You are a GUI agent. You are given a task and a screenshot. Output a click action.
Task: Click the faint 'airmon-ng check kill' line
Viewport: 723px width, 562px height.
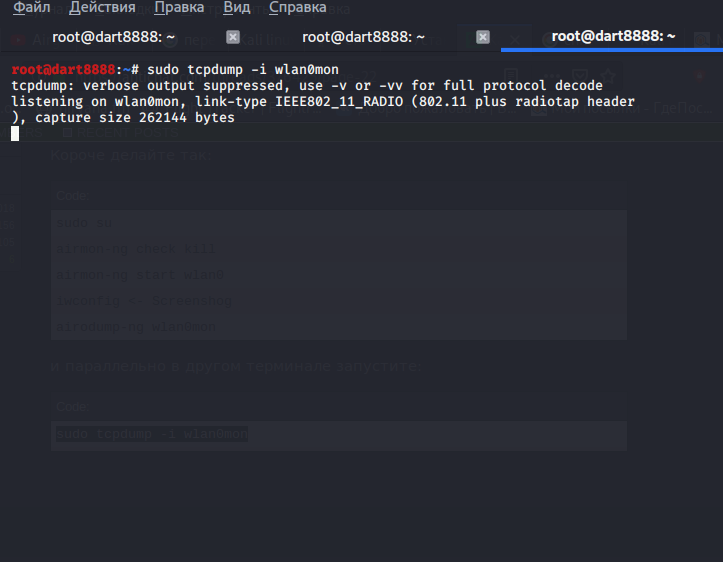135,248
